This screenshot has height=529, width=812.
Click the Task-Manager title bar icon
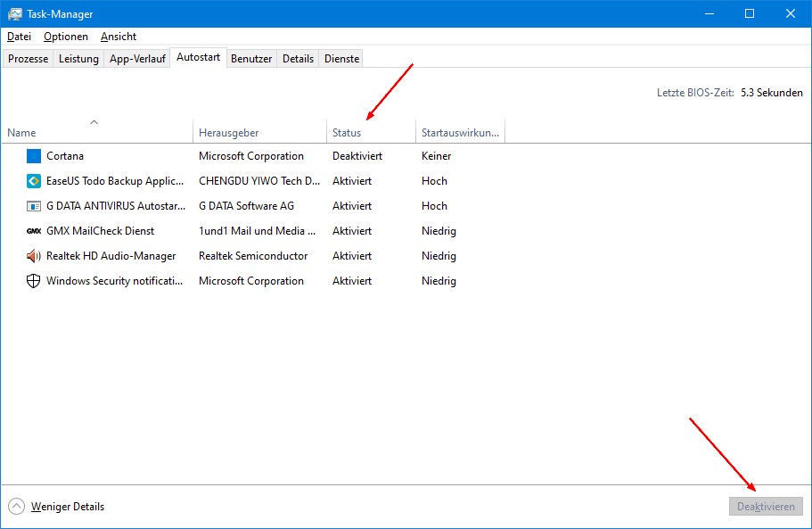(x=14, y=14)
